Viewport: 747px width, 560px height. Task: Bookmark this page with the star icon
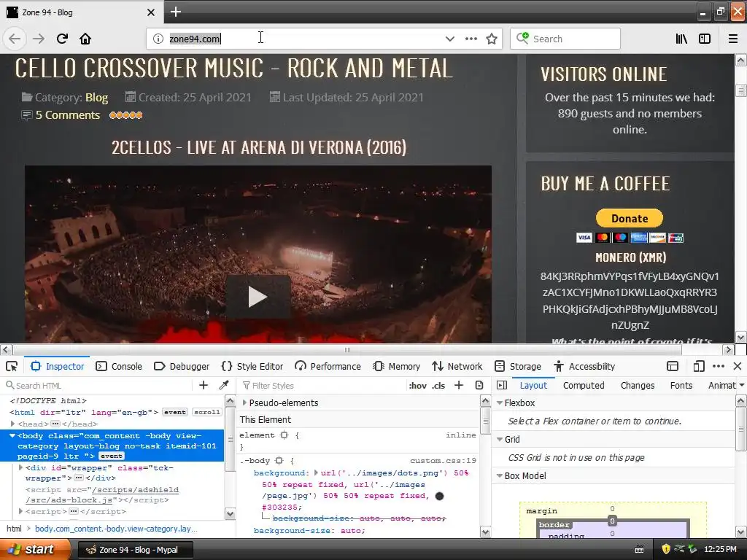492,39
